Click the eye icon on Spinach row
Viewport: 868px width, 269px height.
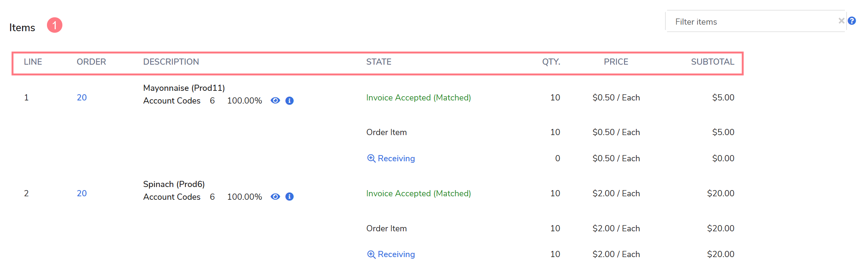click(275, 197)
